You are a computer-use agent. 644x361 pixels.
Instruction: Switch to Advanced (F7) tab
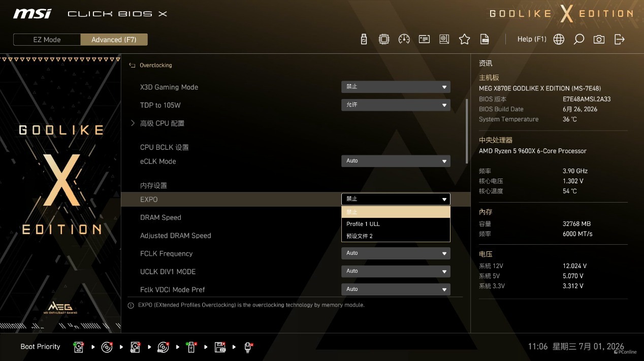click(114, 40)
